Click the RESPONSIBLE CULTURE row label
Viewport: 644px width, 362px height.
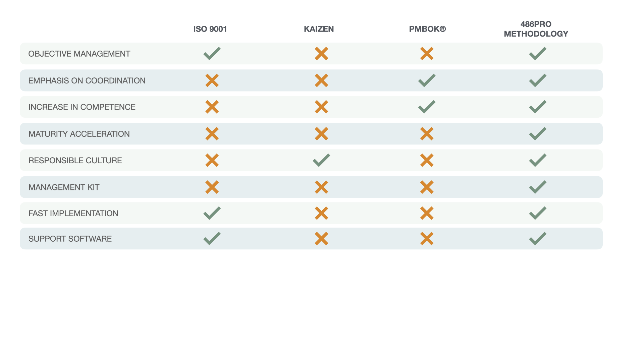pos(75,161)
